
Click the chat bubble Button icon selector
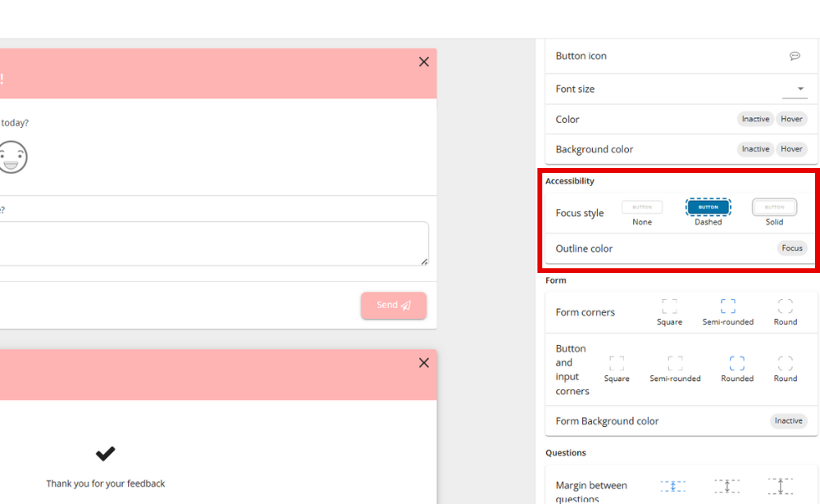(794, 56)
